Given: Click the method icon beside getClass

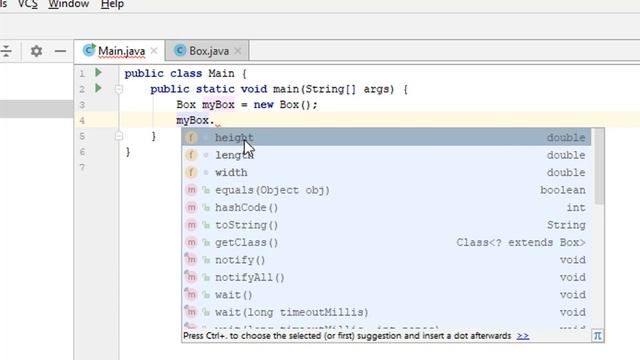Looking at the screenshot, I should click(x=191, y=242).
